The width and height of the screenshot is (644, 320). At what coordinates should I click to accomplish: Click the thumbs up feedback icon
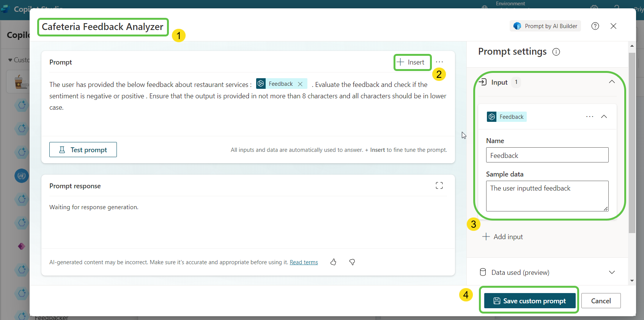click(333, 262)
